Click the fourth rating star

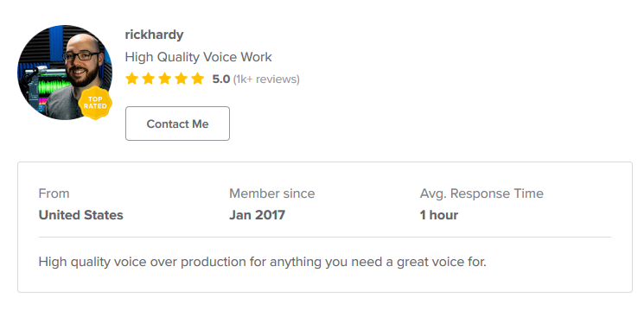[182, 79]
